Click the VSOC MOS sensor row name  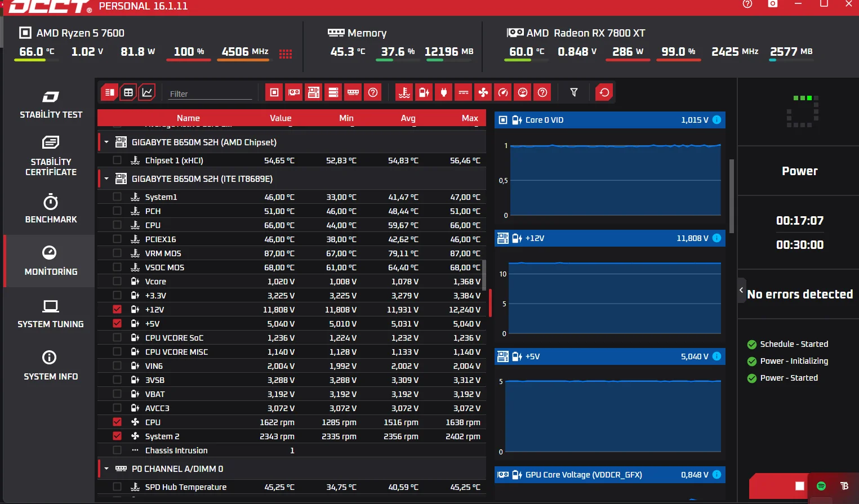pos(164,267)
